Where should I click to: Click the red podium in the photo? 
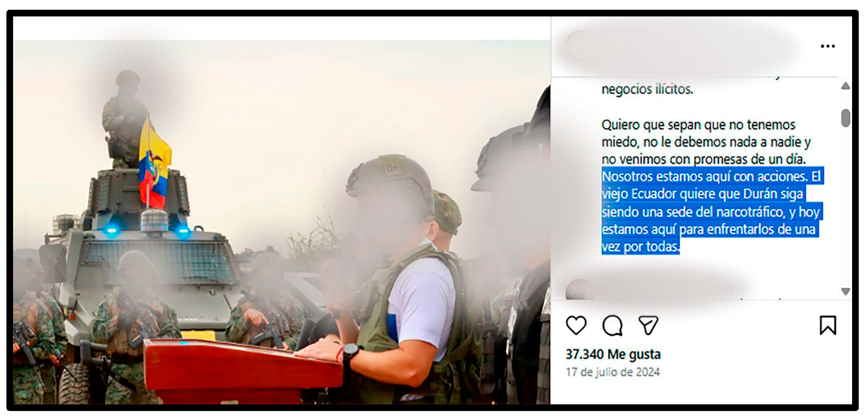[243, 370]
